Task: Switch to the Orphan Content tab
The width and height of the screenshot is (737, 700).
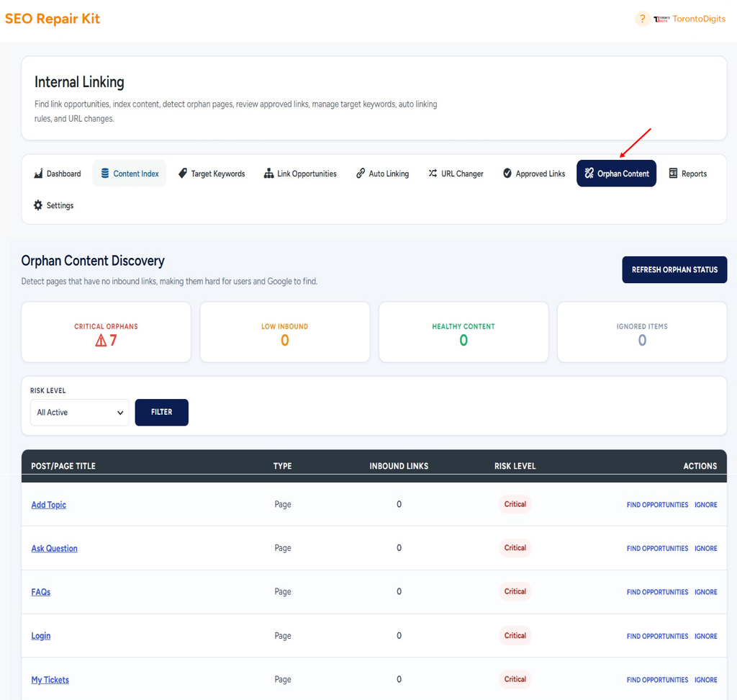Action: coord(616,174)
